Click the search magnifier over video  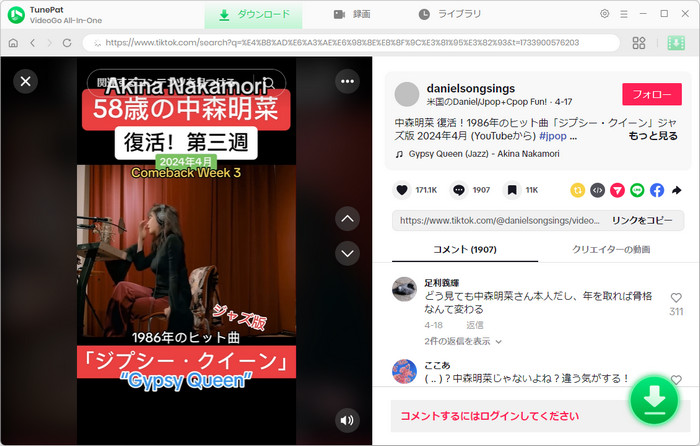pyautogui.click(x=269, y=83)
